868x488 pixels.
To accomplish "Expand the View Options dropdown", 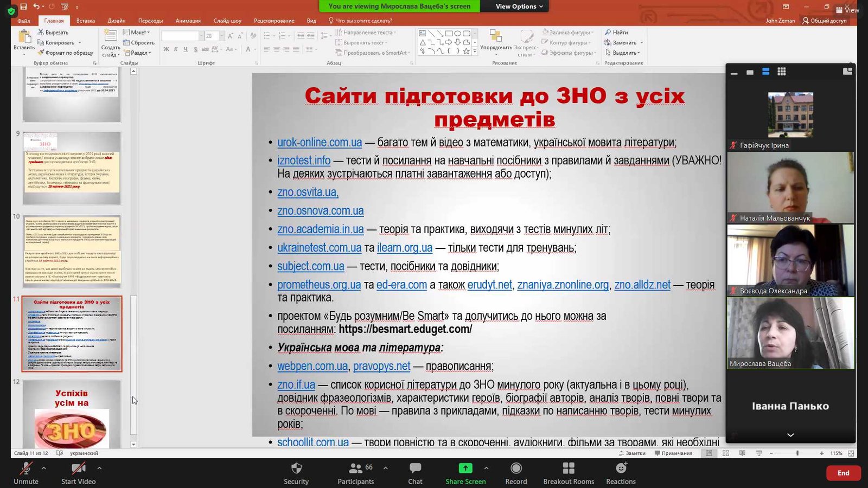I will [519, 7].
